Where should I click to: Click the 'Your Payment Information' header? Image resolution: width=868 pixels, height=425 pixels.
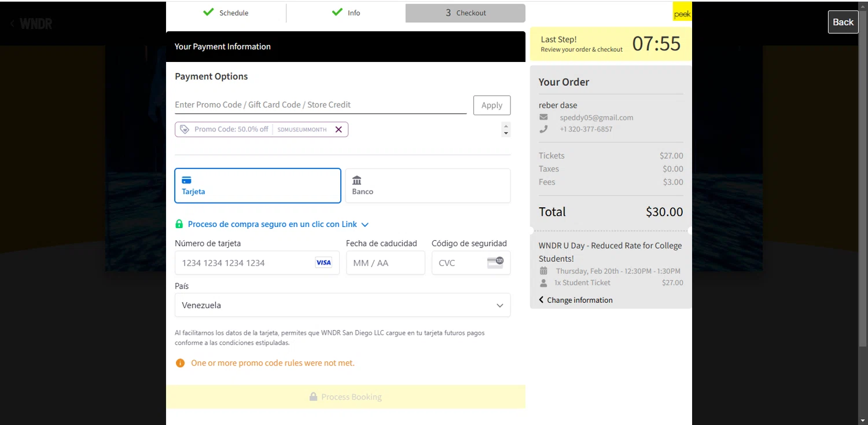223,46
